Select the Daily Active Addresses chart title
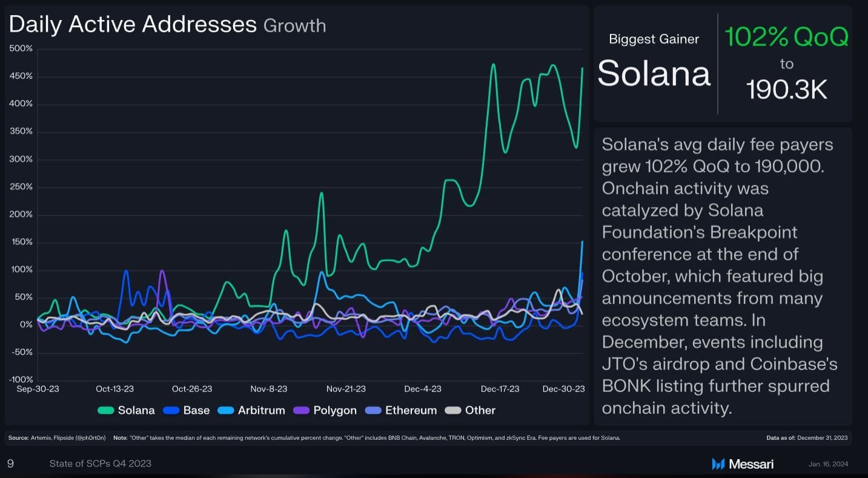 pyautogui.click(x=133, y=24)
